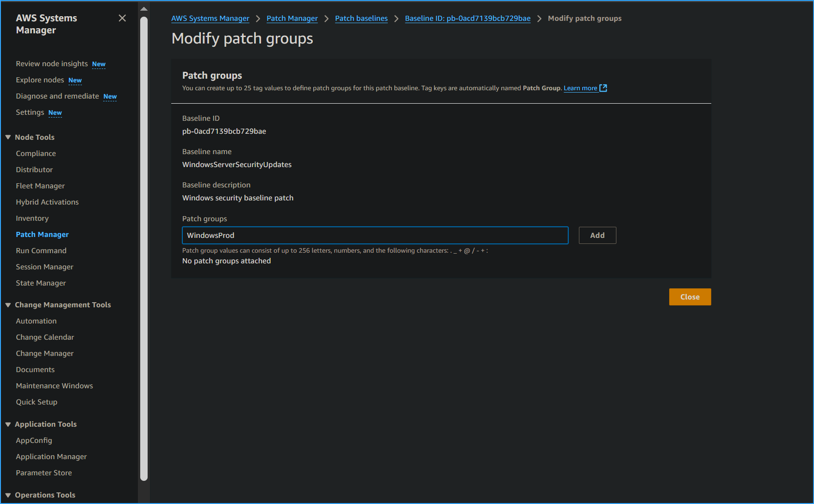
Task: Open Session Manager from Node Tools
Action: pyautogui.click(x=44, y=267)
